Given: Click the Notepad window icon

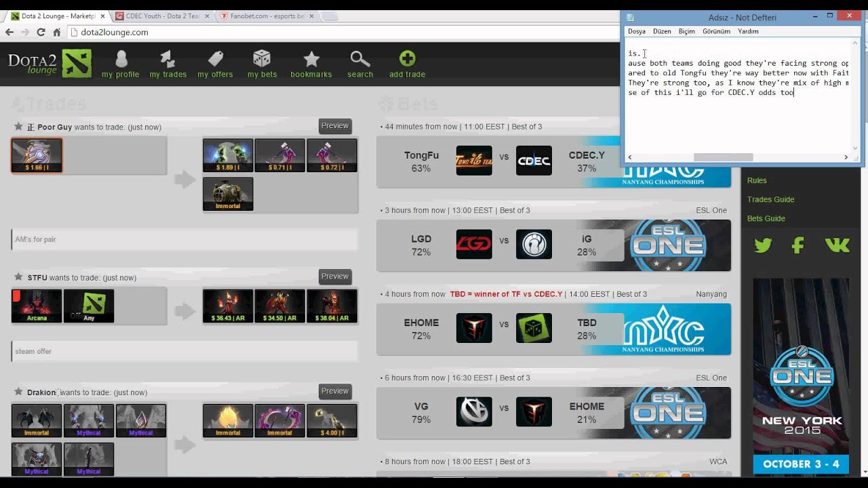Looking at the screenshot, I should coord(630,18).
